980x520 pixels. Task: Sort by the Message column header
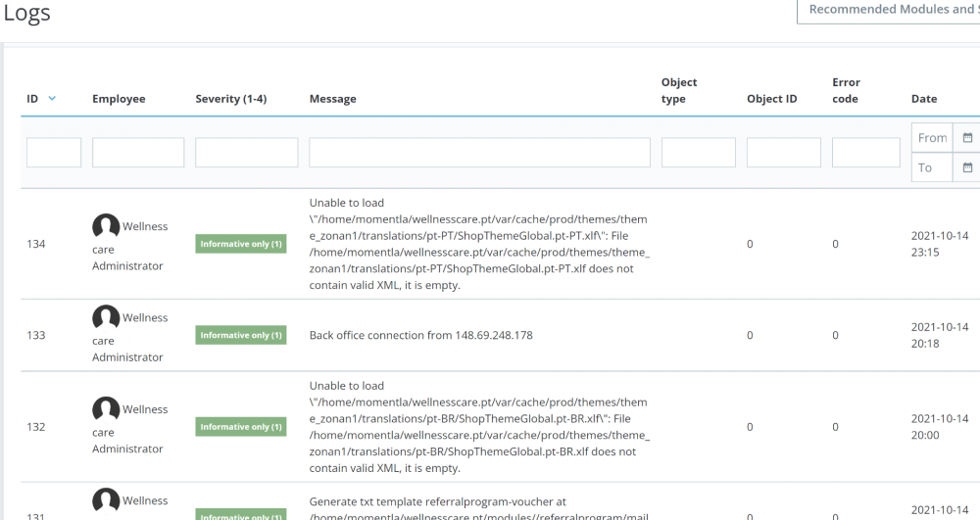pos(332,99)
